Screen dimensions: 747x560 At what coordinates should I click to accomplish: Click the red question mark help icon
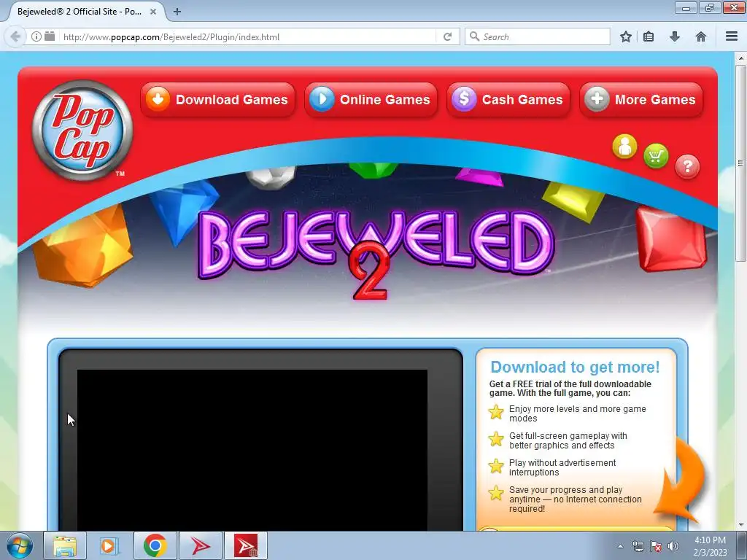[687, 166]
